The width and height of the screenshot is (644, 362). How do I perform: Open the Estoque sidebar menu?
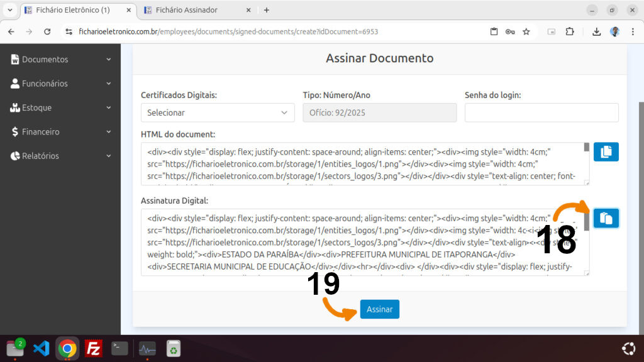pyautogui.click(x=60, y=107)
